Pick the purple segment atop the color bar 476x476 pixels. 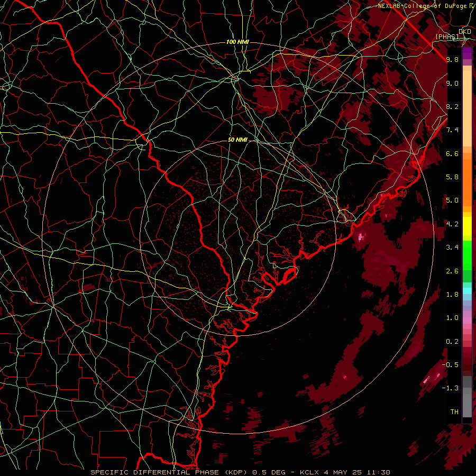(x=467, y=53)
